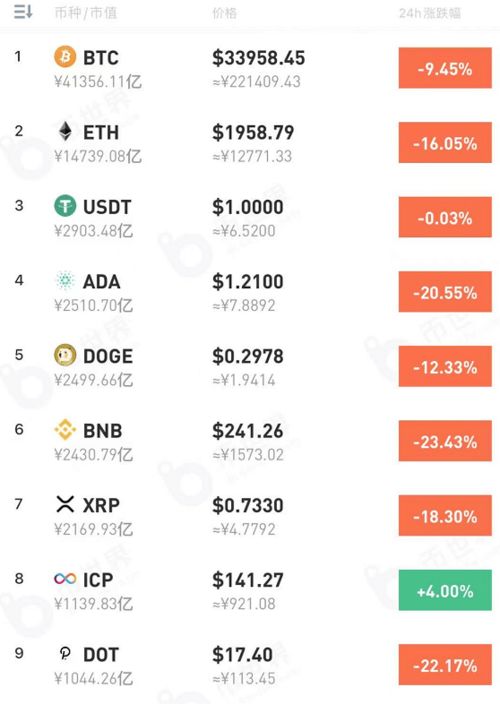
Task: Select the Polkadot DOT icon
Action: tap(65, 653)
